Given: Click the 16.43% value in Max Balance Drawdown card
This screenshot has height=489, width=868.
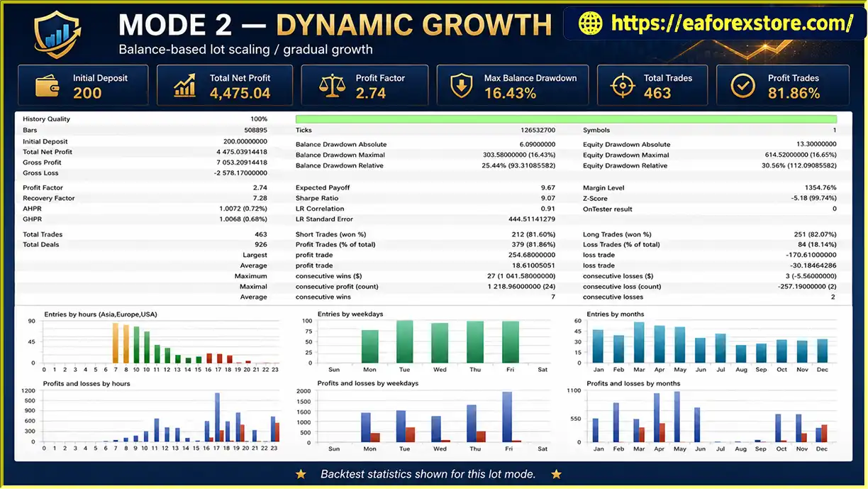Looking at the screenshot, I should point(510,93).
